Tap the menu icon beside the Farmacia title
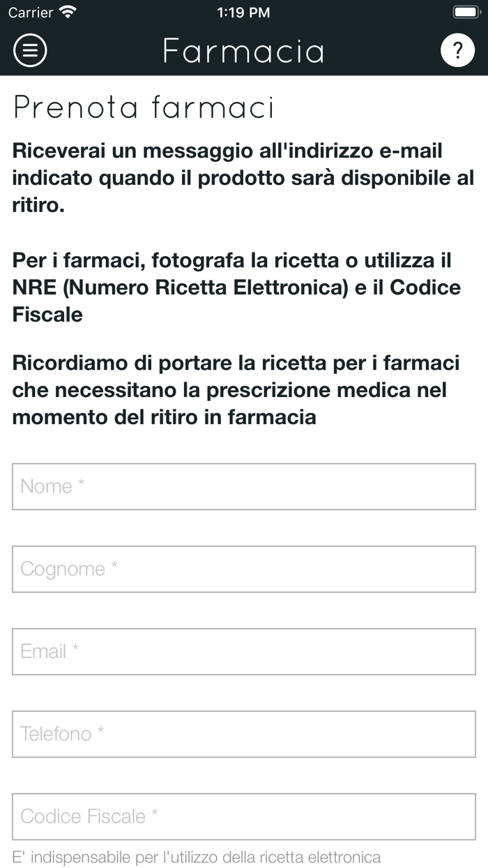 [29, 50]
